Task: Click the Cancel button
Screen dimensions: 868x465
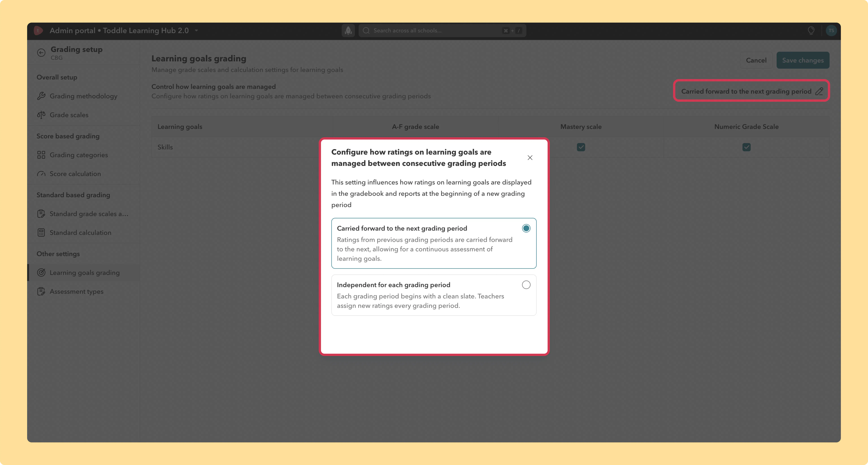Action: [756, 60]
